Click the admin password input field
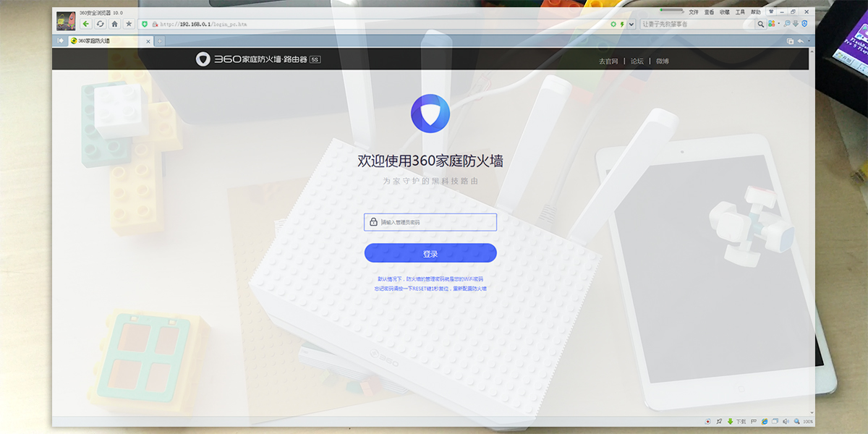The image size is (868, 434). click(x=430, y=222)
